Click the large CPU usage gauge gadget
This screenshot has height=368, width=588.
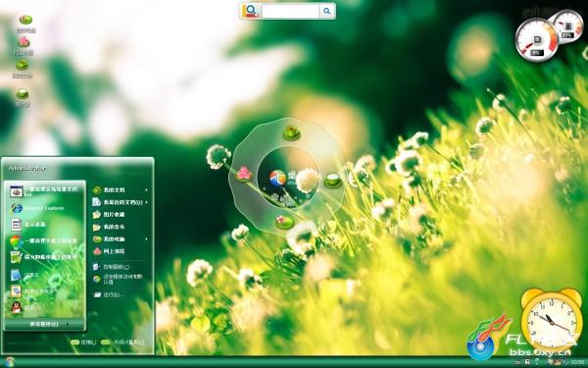pos(537,40)
